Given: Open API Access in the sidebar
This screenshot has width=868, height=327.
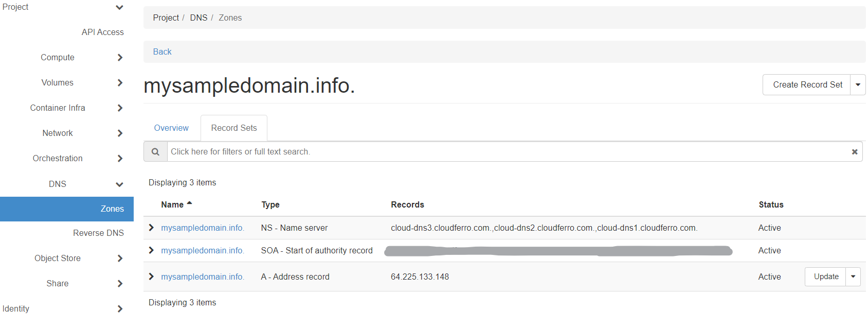Looking at the screenshot, I should (102, 32).
